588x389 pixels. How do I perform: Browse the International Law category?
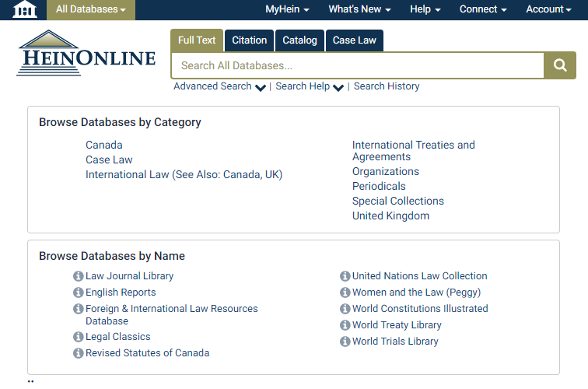[184, 175]
